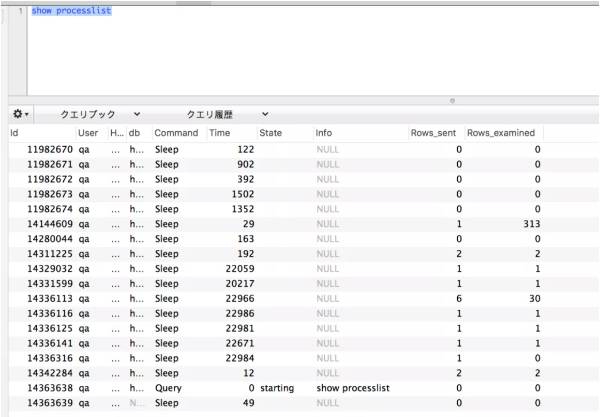Select Id cell 14336113
This screenshot has height=417, width=600.
(x=50, y=299)
